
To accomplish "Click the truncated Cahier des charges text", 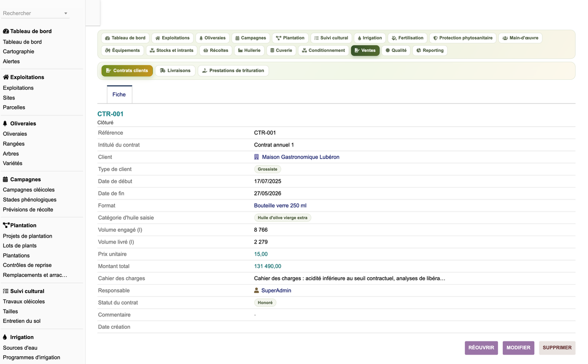I will [349, 279].
